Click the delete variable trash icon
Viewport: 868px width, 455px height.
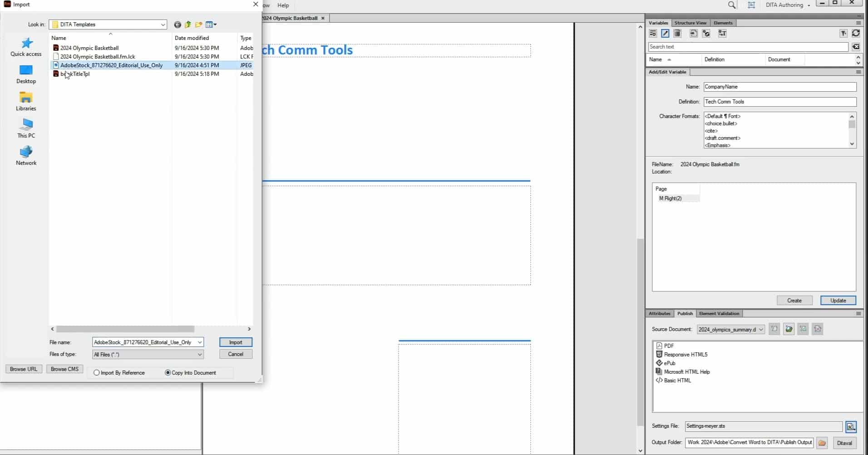tap(677, 34)
